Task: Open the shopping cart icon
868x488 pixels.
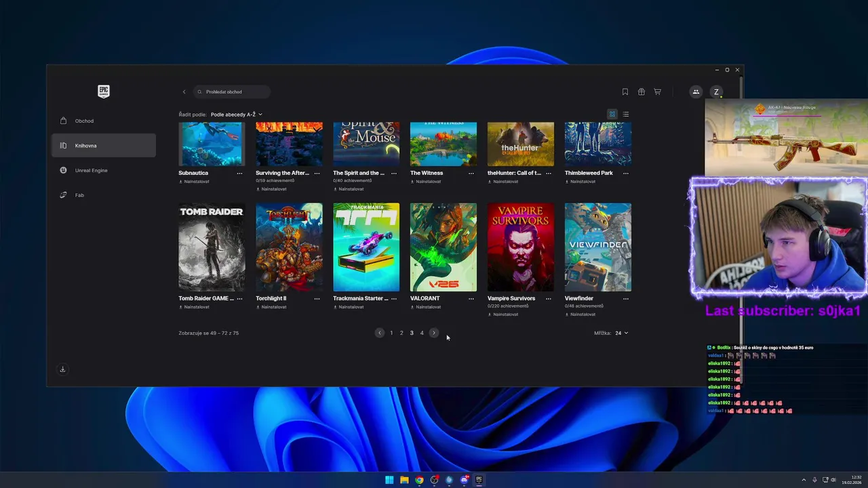Action: pyautogui.click(x=657, y=91)
